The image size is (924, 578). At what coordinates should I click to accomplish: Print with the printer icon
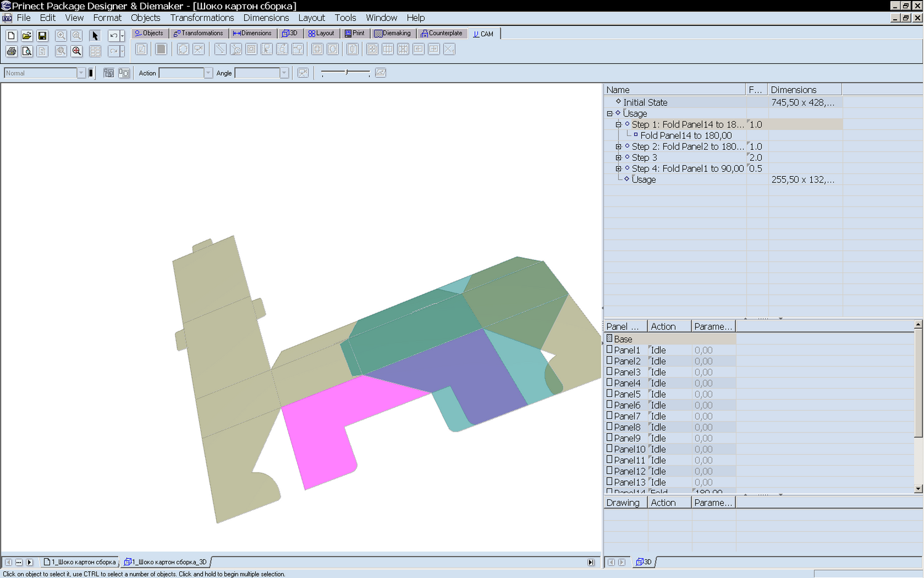11,51
